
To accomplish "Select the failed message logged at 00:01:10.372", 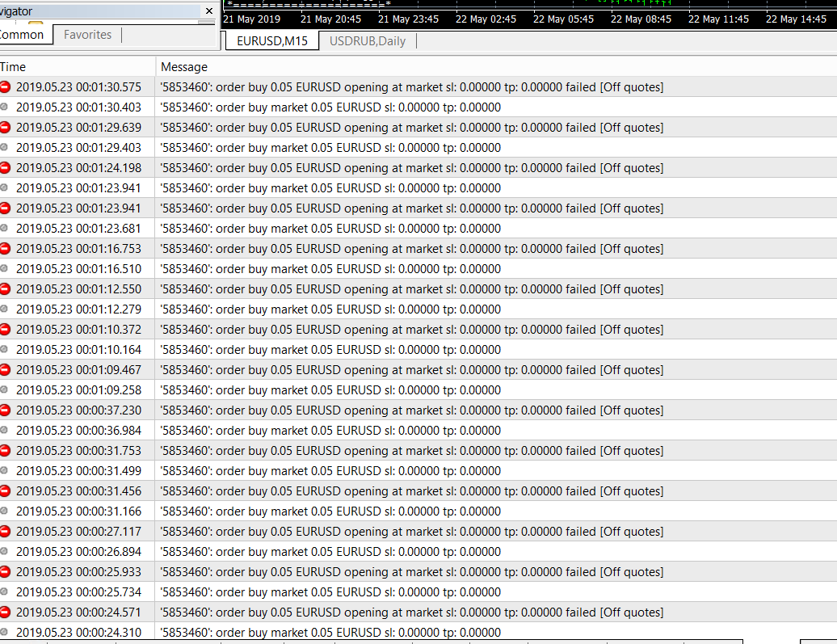I will click(x=412, y=330).
